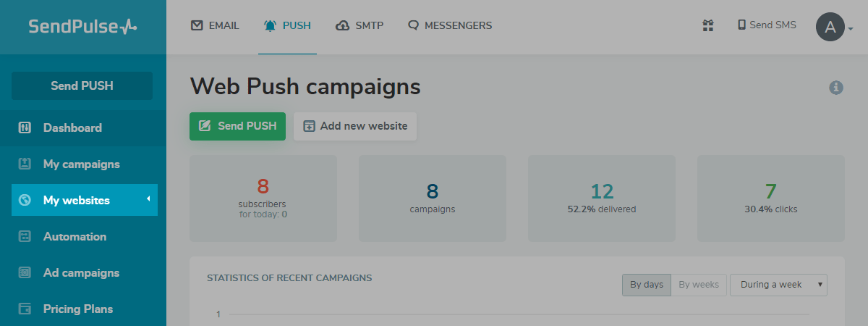Viewport: 868px width, 326px height.
Task: Open the During a week dropdown
Action: click(778, 285)
